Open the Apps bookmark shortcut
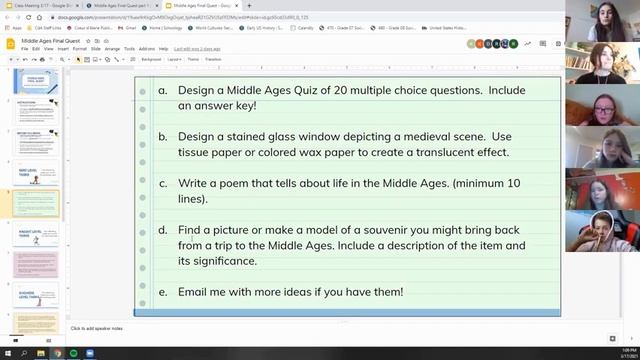Screen dimensions: 640x360 click(13, 28)
